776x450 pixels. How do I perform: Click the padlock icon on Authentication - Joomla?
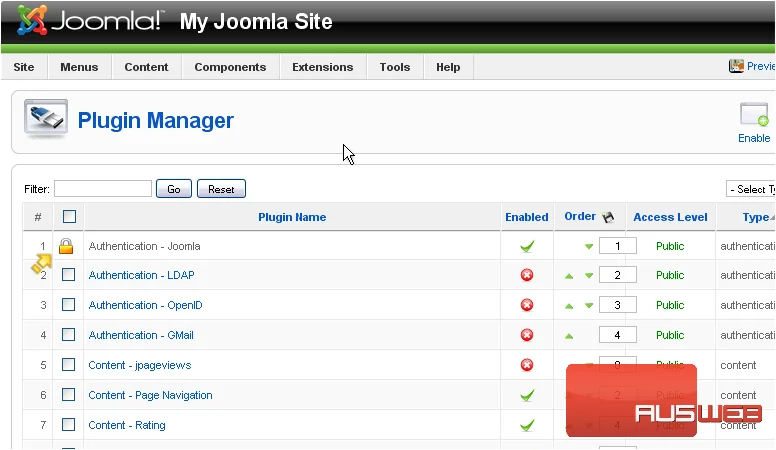coord(66,246)
